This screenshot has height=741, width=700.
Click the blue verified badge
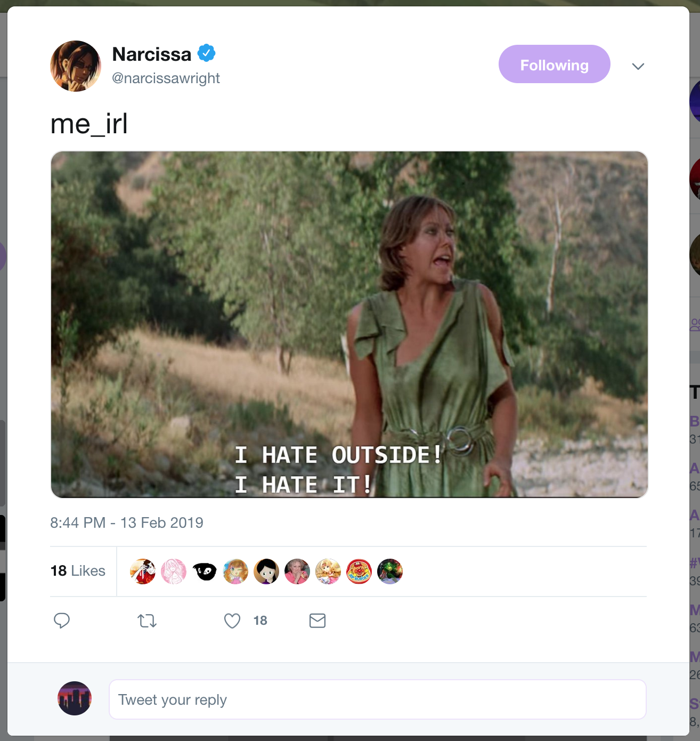pyautogui.click(x=207, y=53)
